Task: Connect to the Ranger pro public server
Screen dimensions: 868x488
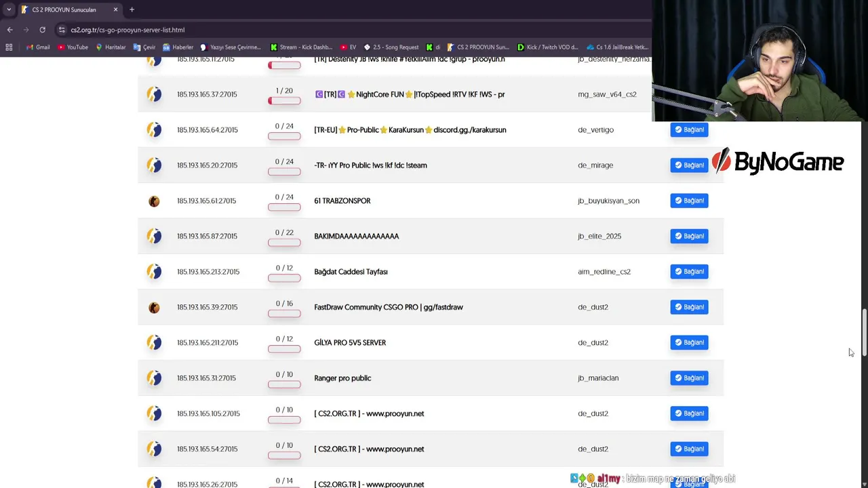Action: point(689,378)
